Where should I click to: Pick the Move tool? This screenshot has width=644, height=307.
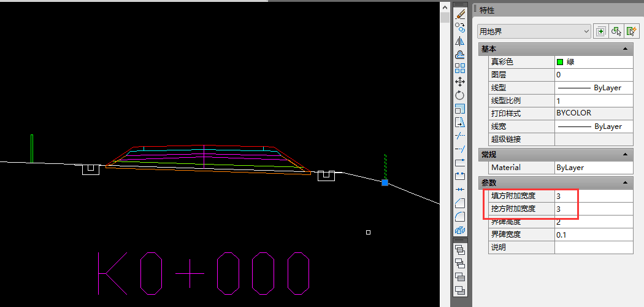pos(460,82)
